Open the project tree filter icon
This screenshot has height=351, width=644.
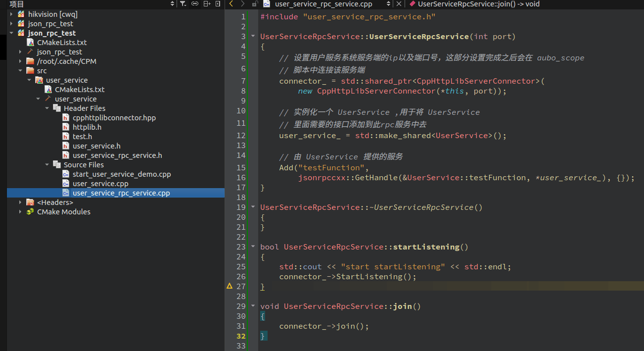coord(183,3)
